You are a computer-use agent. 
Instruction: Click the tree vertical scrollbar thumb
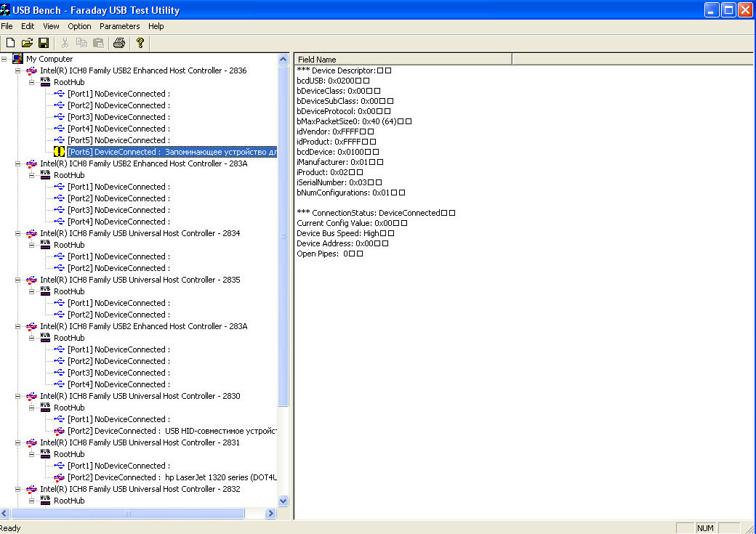click(283, 235)
